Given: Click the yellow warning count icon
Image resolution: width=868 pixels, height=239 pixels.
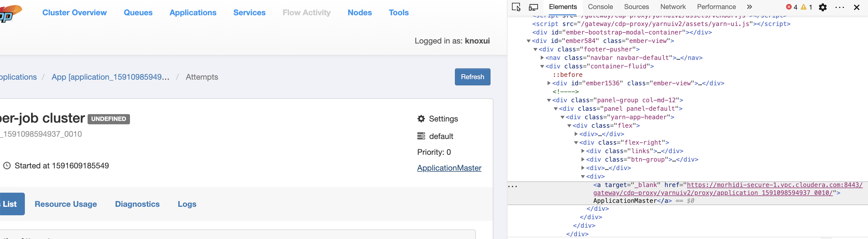Looking at the screenshot, I should coord(804,7).
